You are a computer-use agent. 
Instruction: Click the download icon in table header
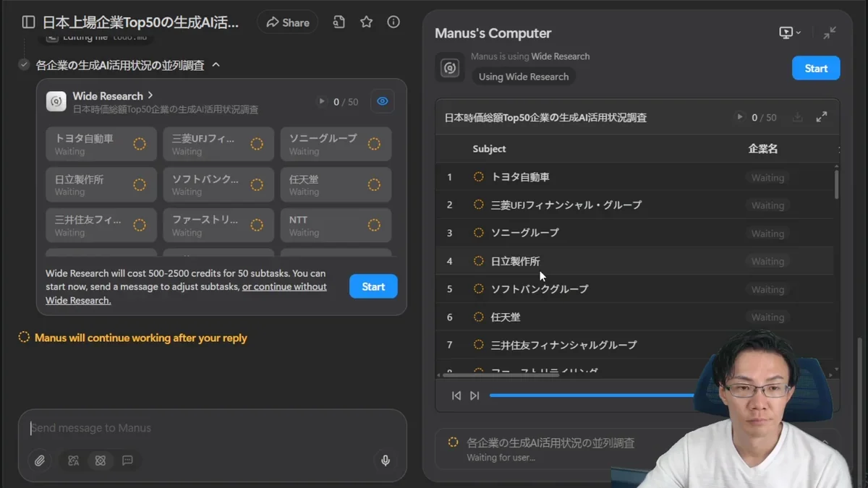pyautogui.click(x=797, y=117)
